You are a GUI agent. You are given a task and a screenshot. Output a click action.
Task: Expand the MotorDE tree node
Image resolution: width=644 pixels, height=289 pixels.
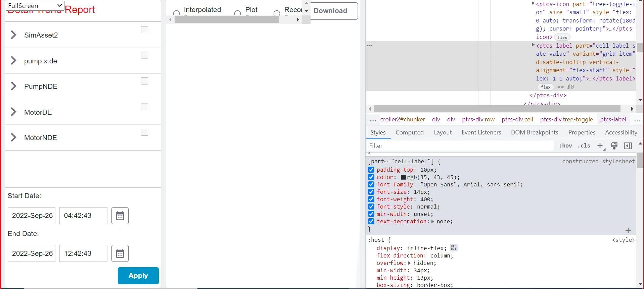[x=13, y=112]
